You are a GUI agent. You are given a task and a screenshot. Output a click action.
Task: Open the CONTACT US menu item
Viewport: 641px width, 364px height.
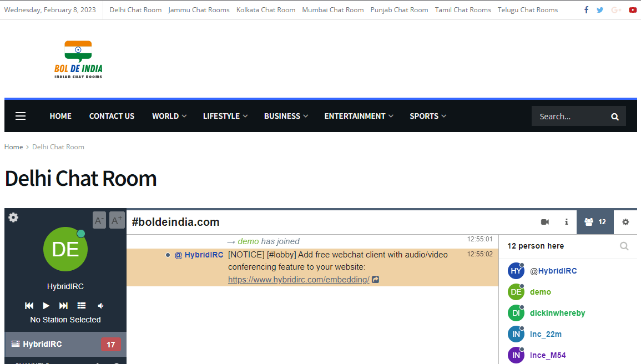[112, 116]
